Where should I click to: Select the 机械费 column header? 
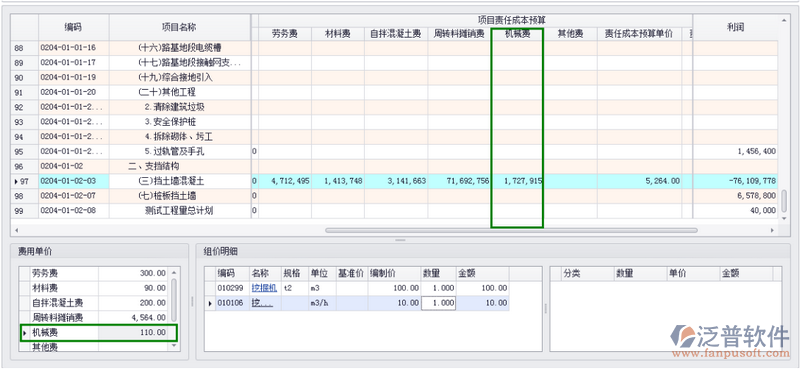(517, 34)
